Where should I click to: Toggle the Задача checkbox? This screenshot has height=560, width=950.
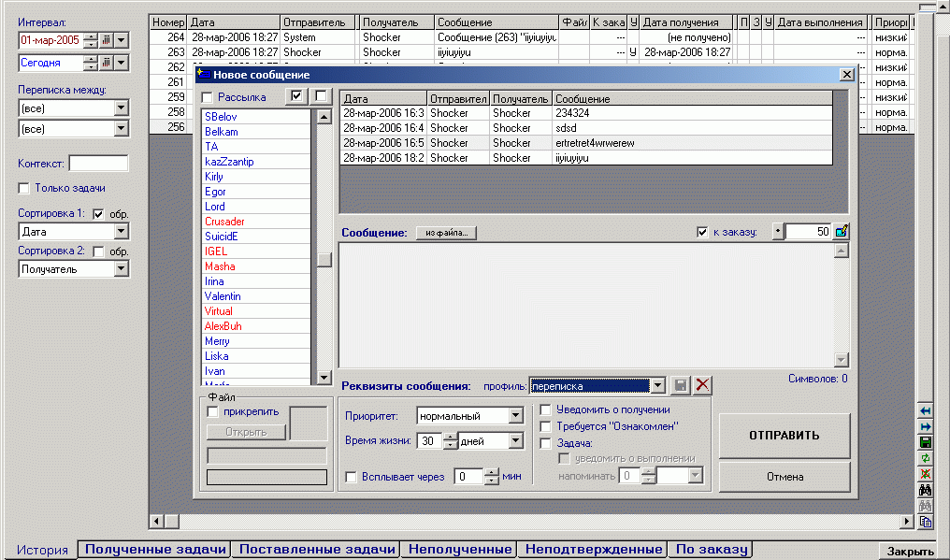click(545, 444)
